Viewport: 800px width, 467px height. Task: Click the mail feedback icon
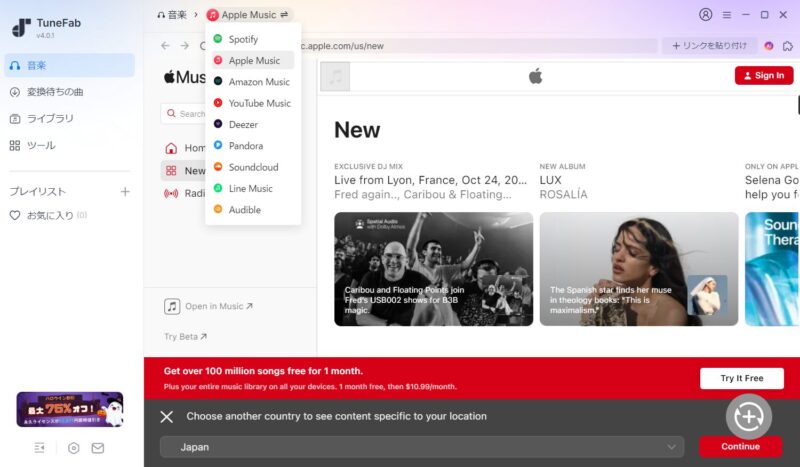click(98, 448)
